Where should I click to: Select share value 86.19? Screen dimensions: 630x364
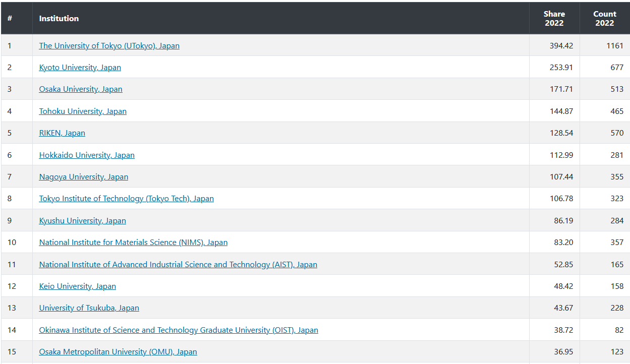(x=563, y=221)
